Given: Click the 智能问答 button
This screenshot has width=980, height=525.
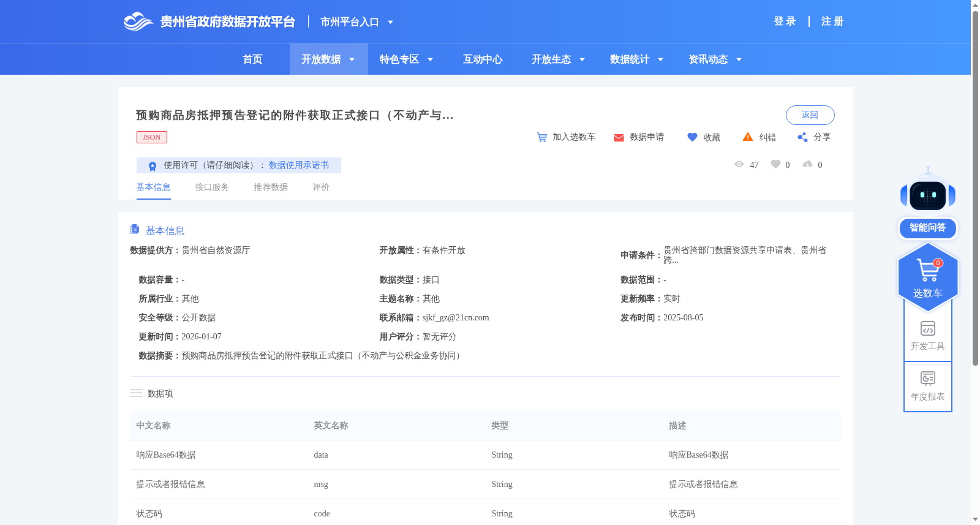Looking at the screenshot, I should pyautogui.click(x=928, y=228).
